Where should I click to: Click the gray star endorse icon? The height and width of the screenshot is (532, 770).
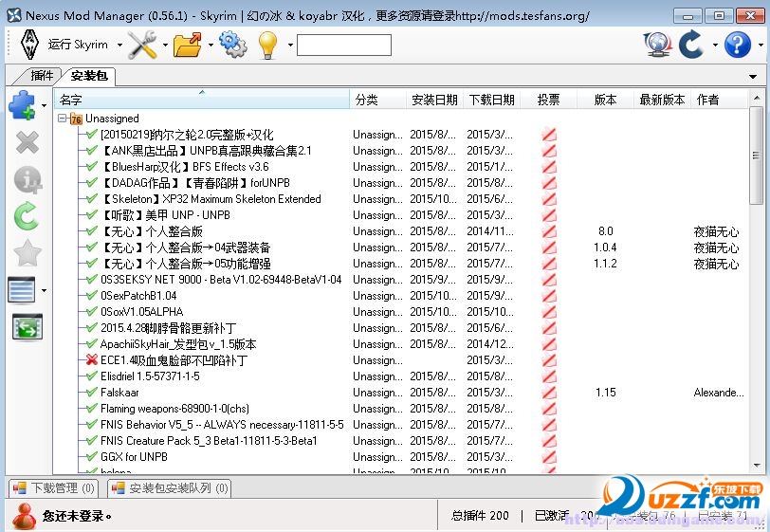pos(27,253)
